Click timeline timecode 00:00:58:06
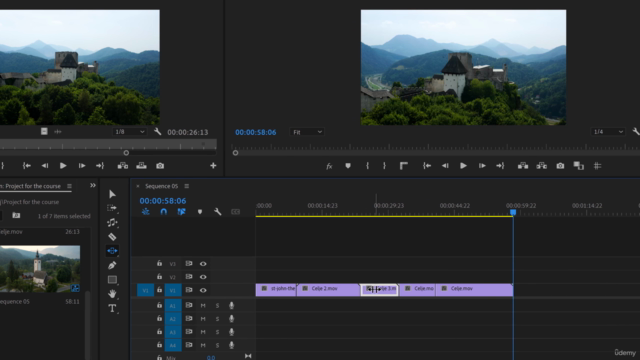The image size is (640, 360). tap(163, 201)
